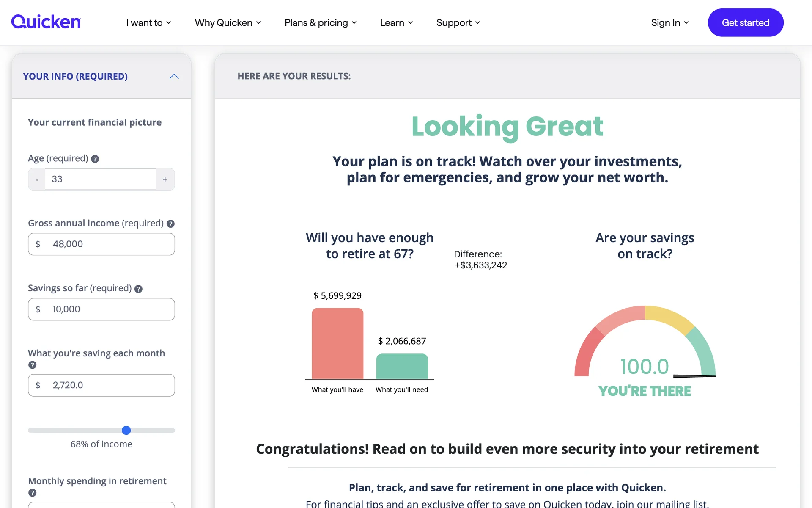Click Savings so far help icon

(138, 289)
